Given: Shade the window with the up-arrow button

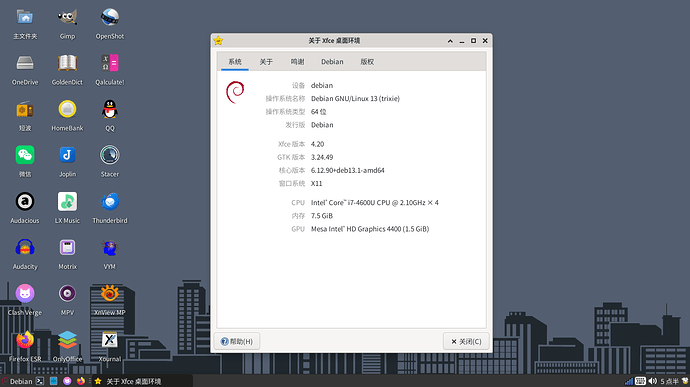Looking at the screenshot, I should pyautogui.click(x=450, y=41).
